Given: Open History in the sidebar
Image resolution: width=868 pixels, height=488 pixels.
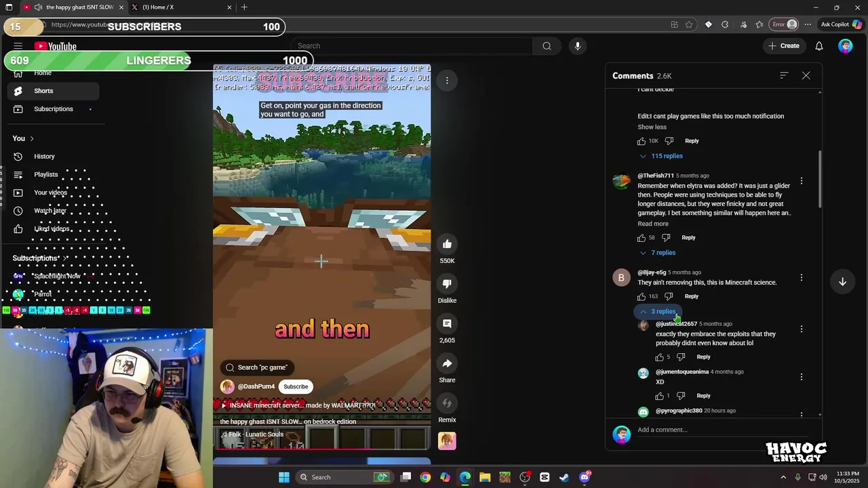Looking at the screenshot, I should coord(52,157).
